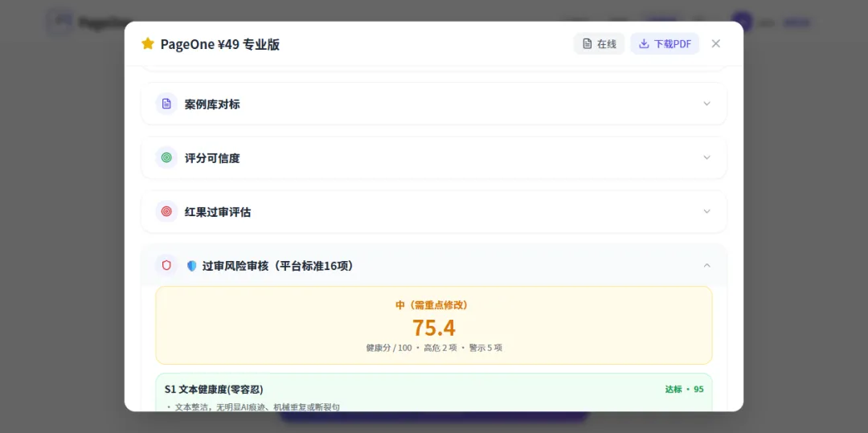Click the chevron on 案例库对标 row
This screenshot has width=868, height=433.
pyautogui.click(x=707, y=104)
